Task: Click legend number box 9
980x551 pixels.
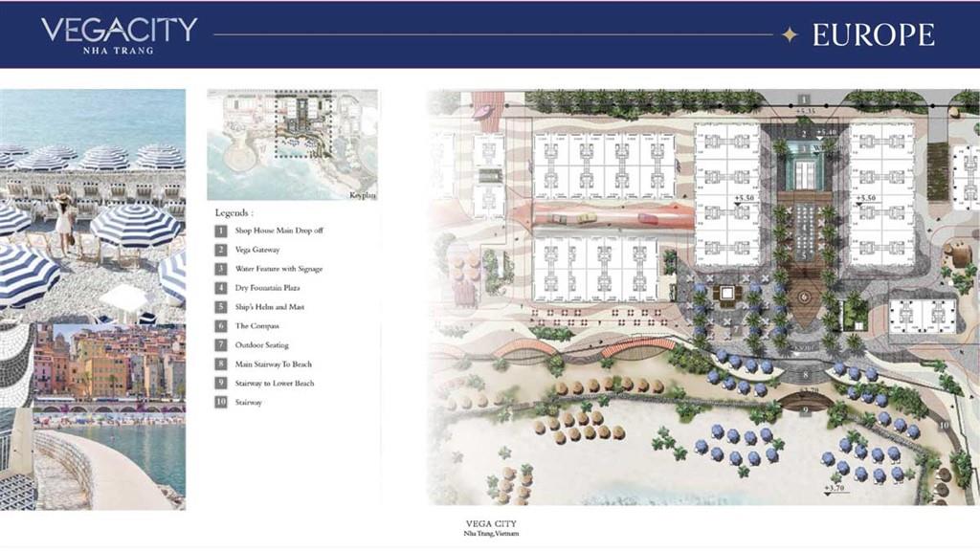Action: coord(221,383)
